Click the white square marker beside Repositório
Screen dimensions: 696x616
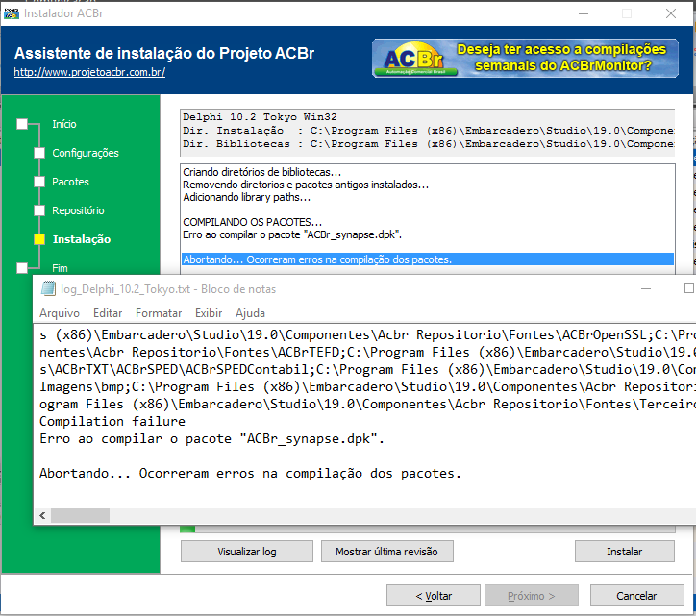point(39,210)
